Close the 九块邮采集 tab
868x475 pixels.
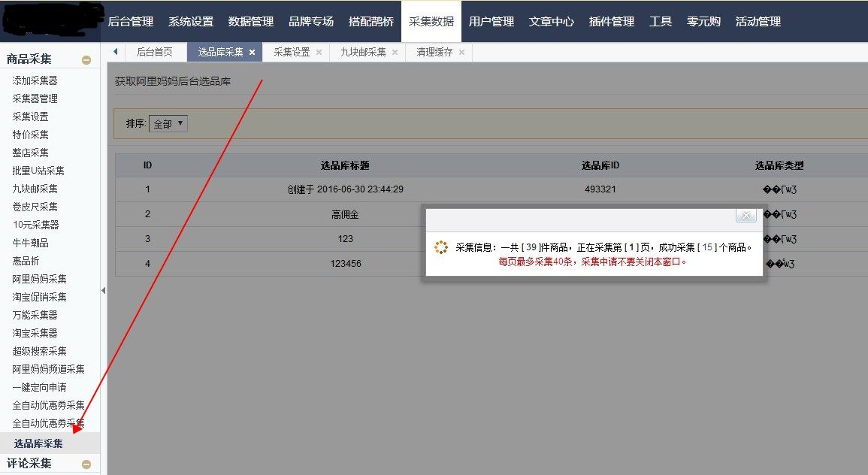(x=395, y=52)
